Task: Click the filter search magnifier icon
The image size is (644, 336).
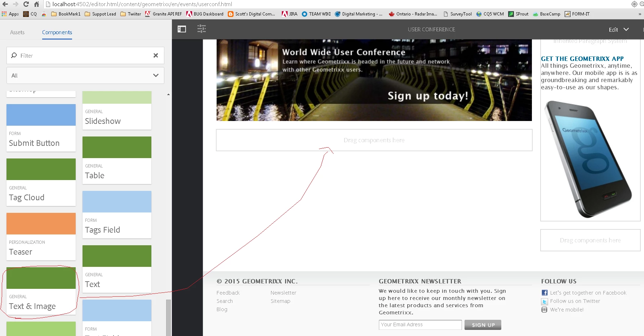Action: click(x=14, y=55)
